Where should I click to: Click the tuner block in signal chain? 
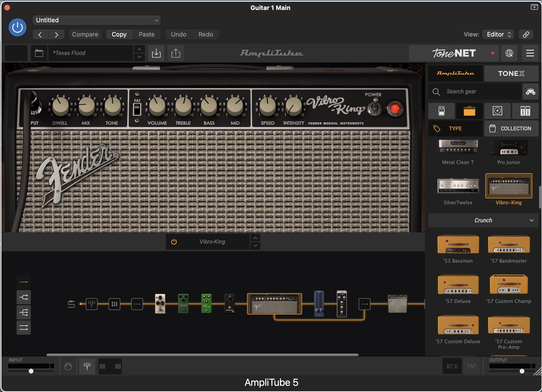click(x=91, y=304)
